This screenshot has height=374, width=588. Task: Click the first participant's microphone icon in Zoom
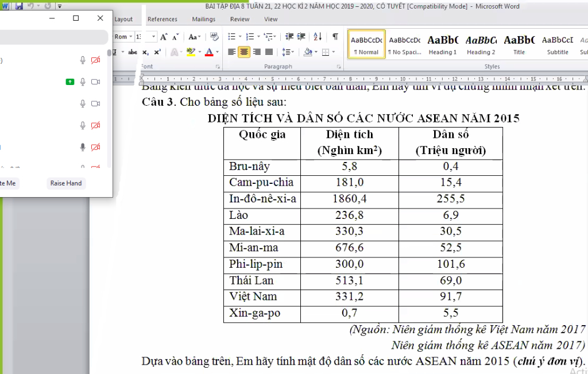pos(83,60)
